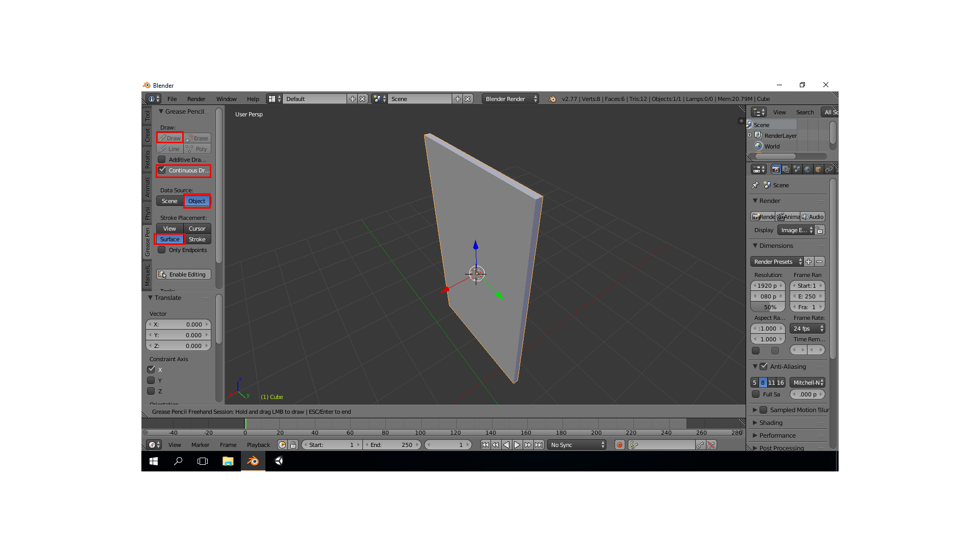Check the Y constraint axis box

point(151,381)
